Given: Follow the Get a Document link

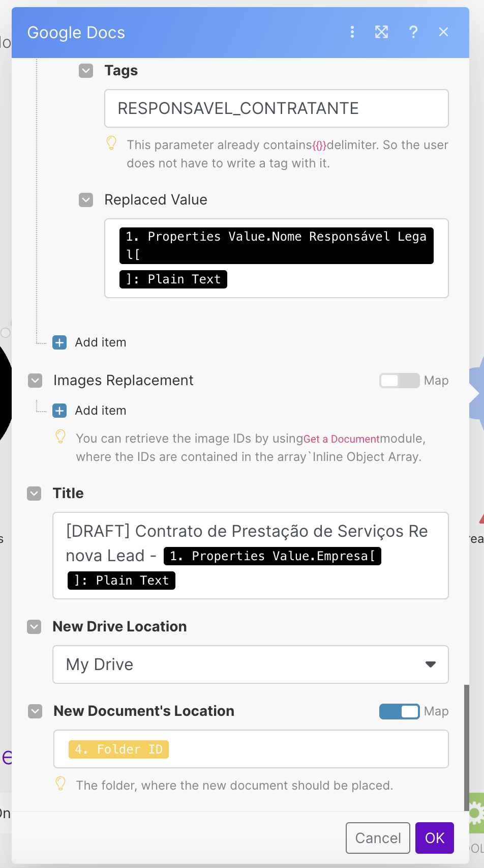Looking at the screenshot, I should click(x=341, y=439).
